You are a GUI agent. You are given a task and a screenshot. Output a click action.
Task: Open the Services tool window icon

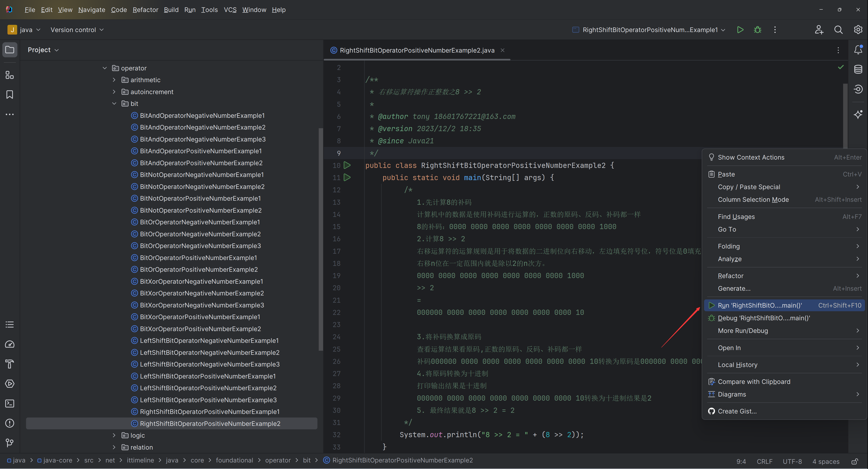tap(10, 384)
